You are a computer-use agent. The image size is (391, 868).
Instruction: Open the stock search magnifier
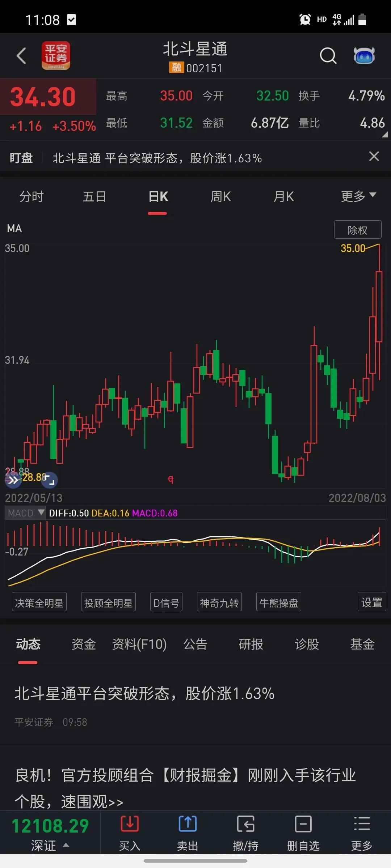(328, 56)
